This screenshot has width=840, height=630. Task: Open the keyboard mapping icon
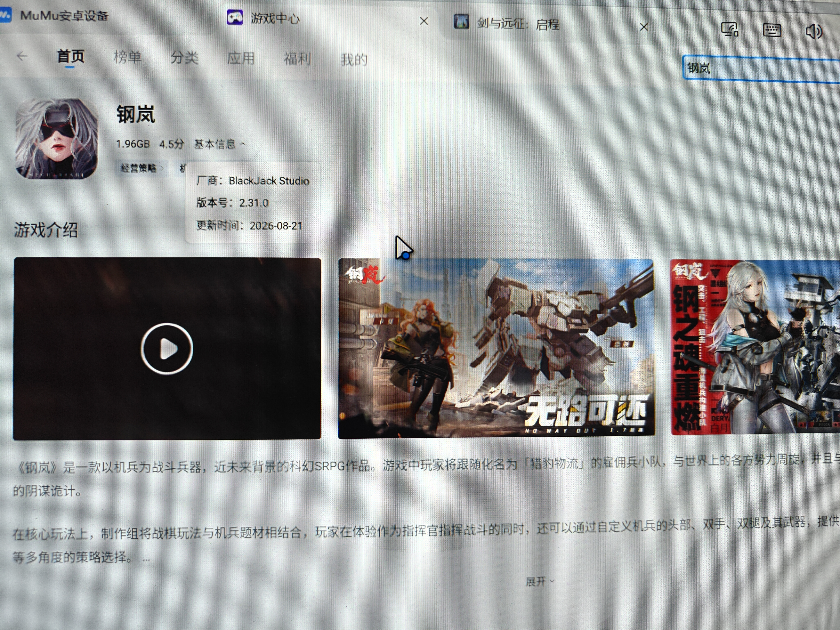pyautogui.click(x=772, y=30)
